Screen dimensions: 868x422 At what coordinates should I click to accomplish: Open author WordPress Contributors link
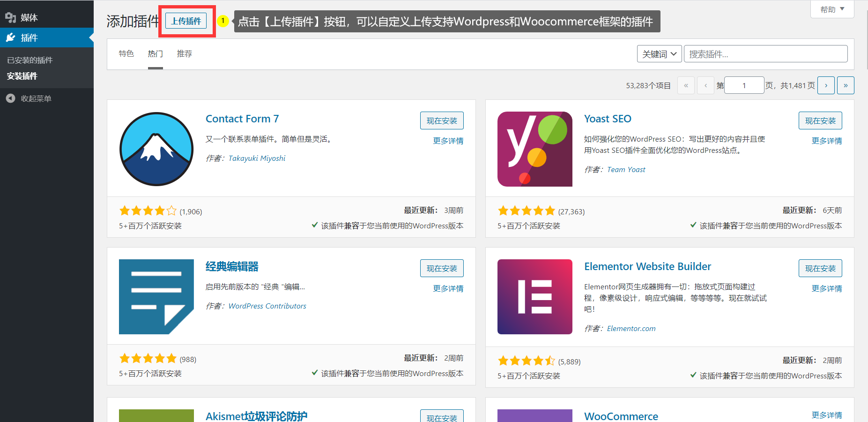pyautogui.click(x=267, y=306)
